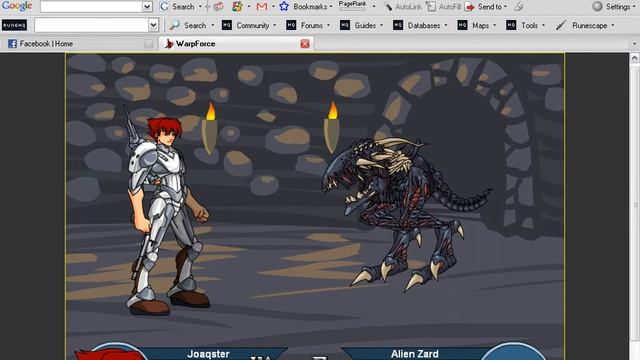Open the Google search history dropdown
Screen dimensions: 640x360
click(x=147, y=7)
